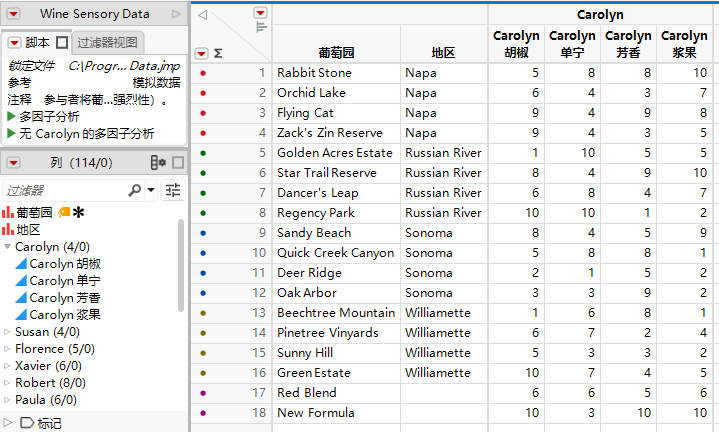Select the 葡萄园 column header
The image size is (719, 432).
[x=336, y=53]
